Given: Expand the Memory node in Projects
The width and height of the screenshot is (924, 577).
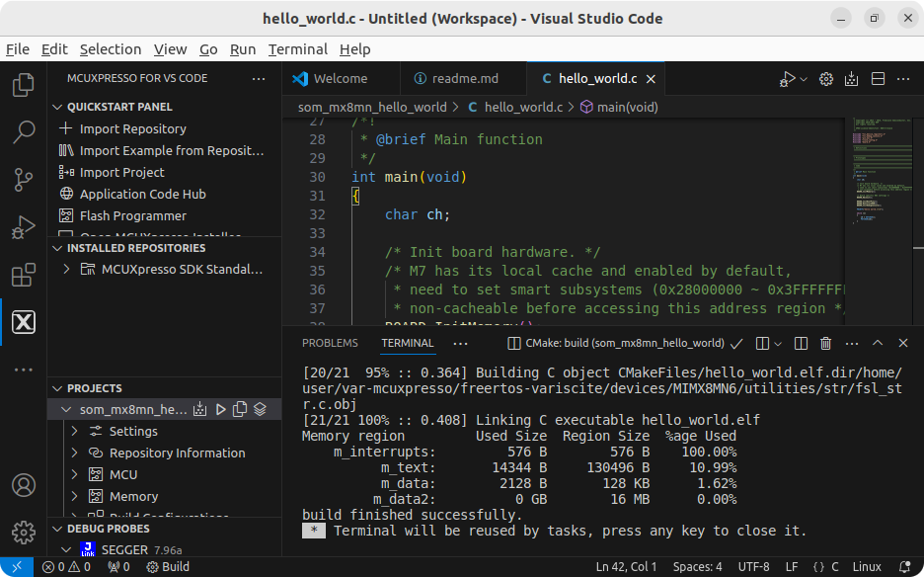Looking at the screenshot, I should click(x=75, y=496).
